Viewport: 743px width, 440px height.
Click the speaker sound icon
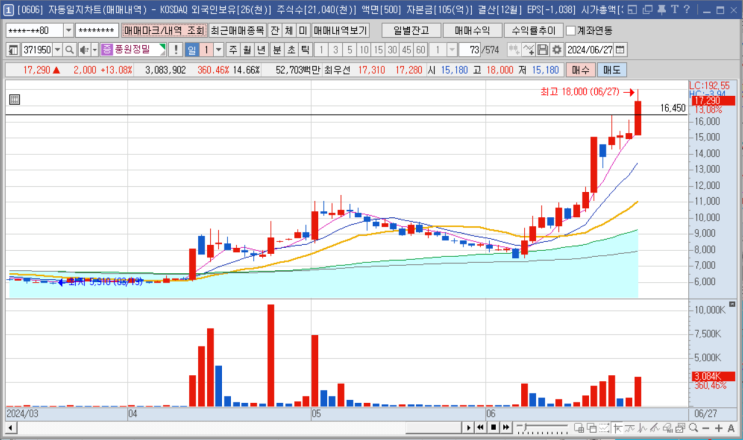[83, 50]
